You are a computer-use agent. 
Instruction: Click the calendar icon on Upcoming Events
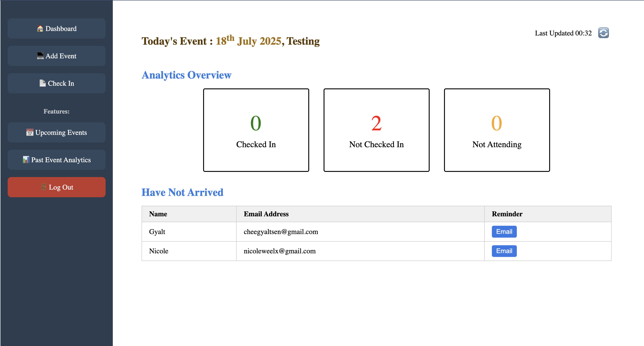(30, 132)
